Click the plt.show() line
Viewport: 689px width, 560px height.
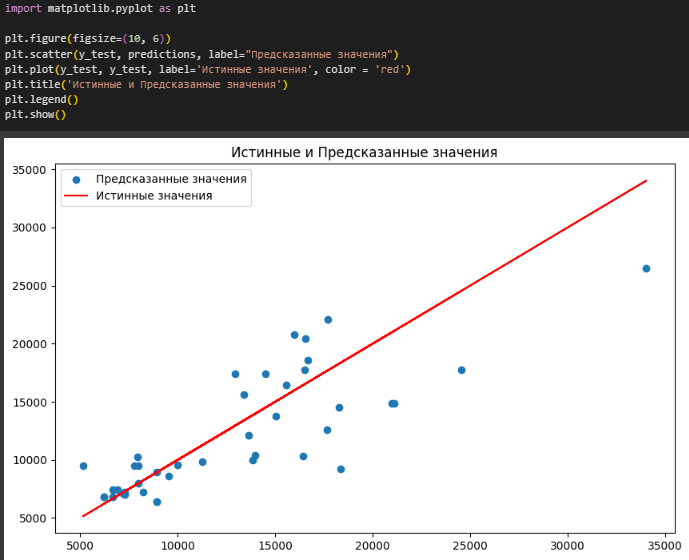(35, 115)
